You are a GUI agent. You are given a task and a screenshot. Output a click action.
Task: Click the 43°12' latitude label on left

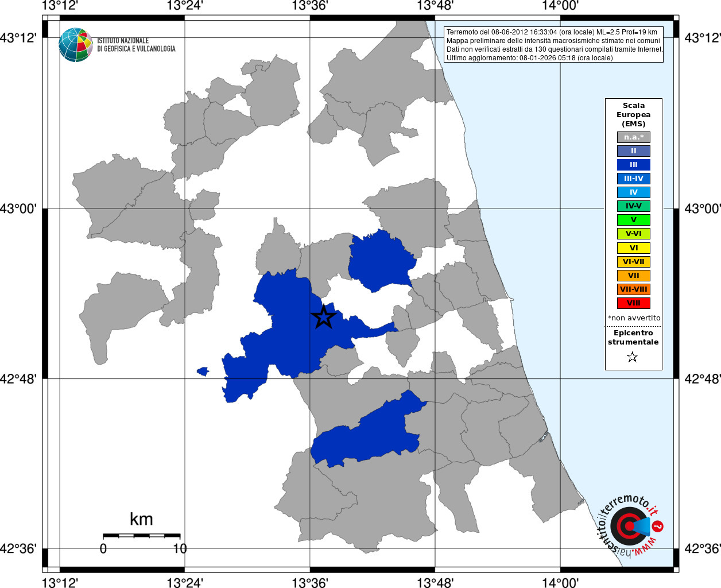(x=18, y=38)
